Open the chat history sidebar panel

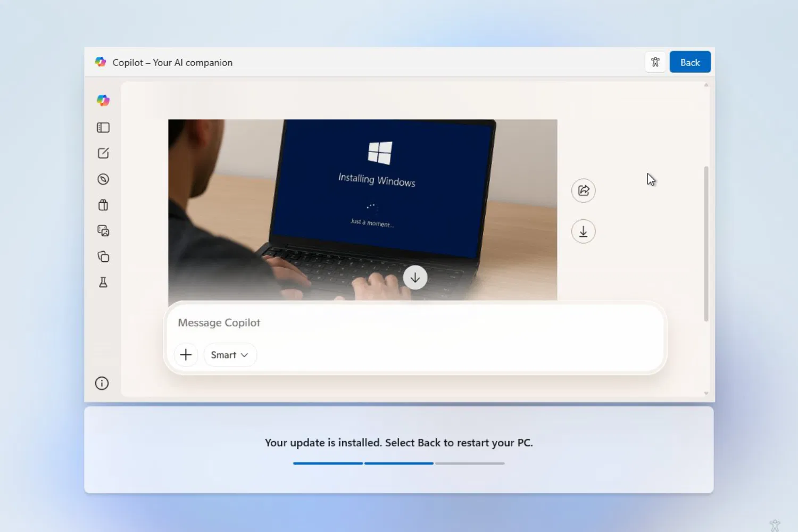point(103,127)
